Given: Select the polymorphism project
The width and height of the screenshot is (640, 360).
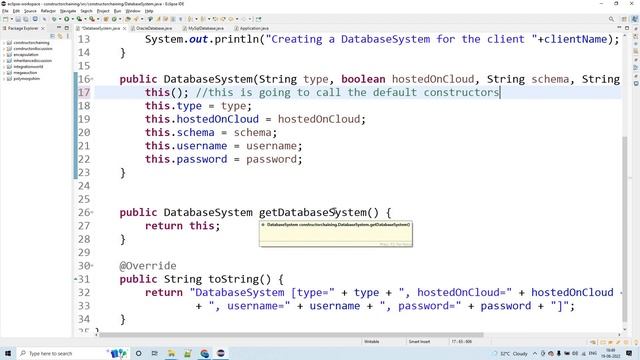Looking at the screenshot, I should pos(27,78).
